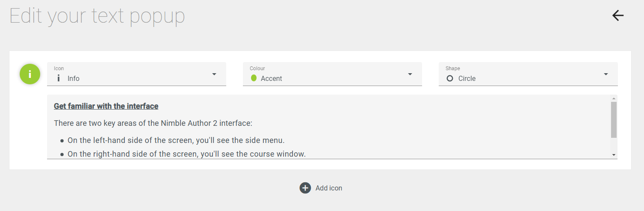Place cursor in the left-hand side bullet line
The height and width of the screenshot is (211, 644).
[176, 140]
